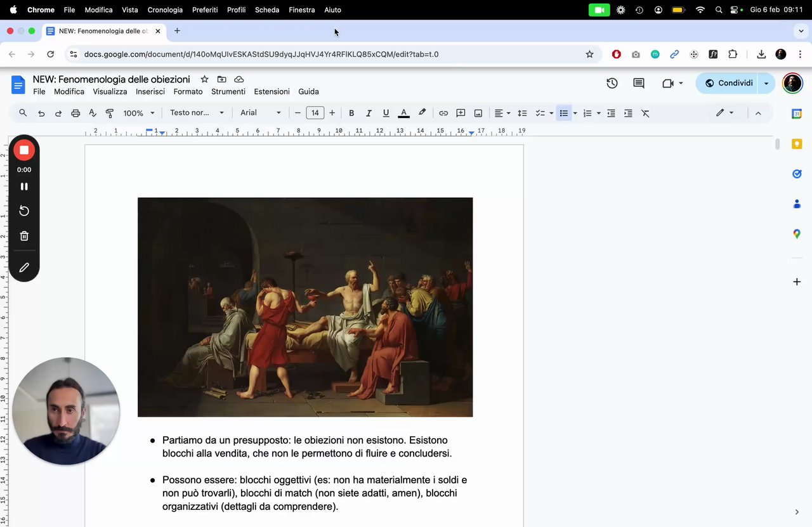812x527 pixels.
Task: Open Google Keep in the side panel
Action: click(797, 144)
